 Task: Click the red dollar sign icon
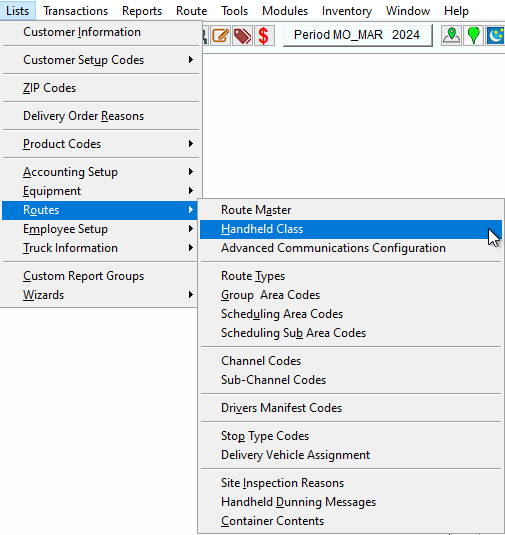point(264,35)
